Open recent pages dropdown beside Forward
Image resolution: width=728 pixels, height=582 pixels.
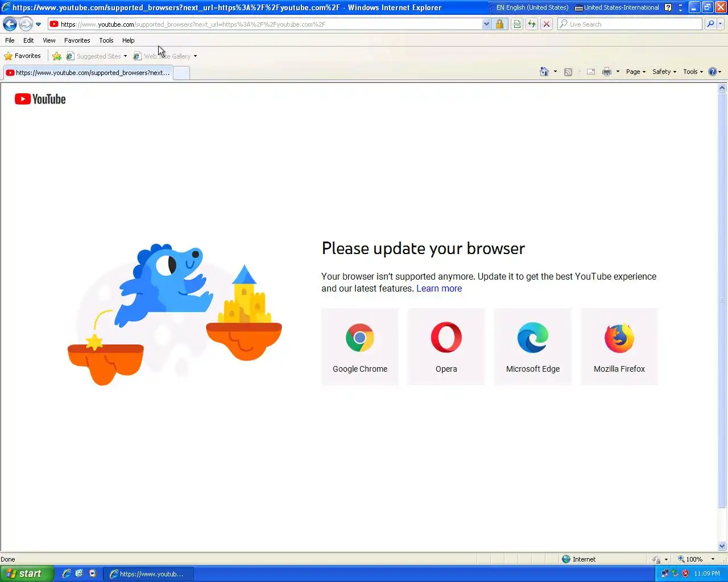pyautogui.click(x=38, y=24)
